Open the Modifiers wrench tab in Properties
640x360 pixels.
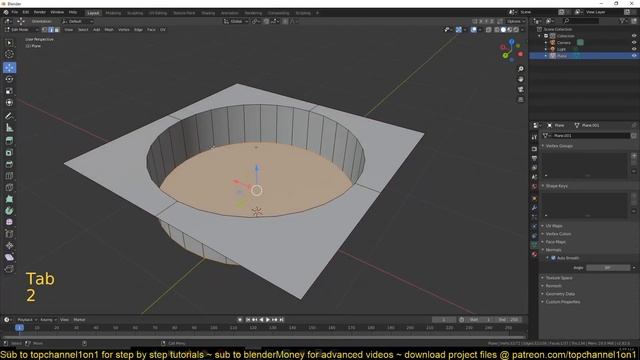tap(534, 208)
